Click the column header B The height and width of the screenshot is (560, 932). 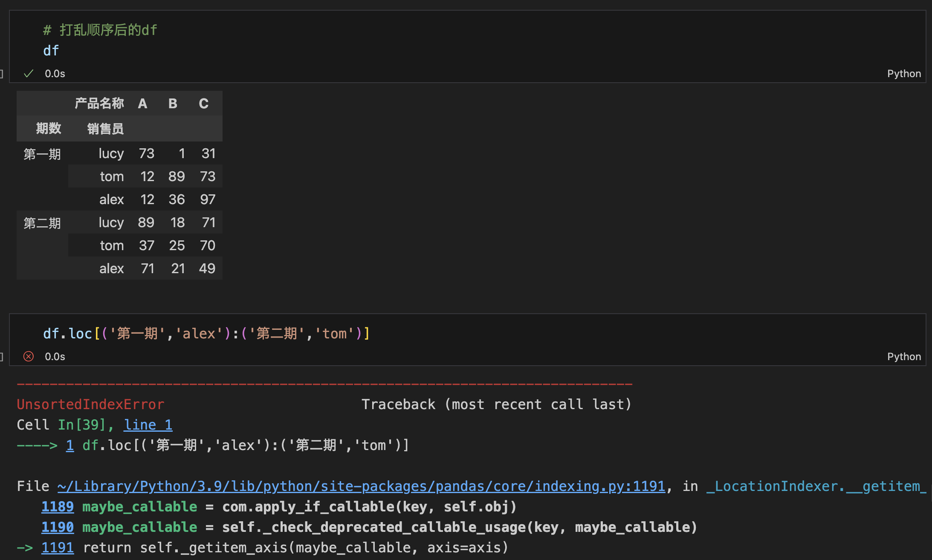173,104
